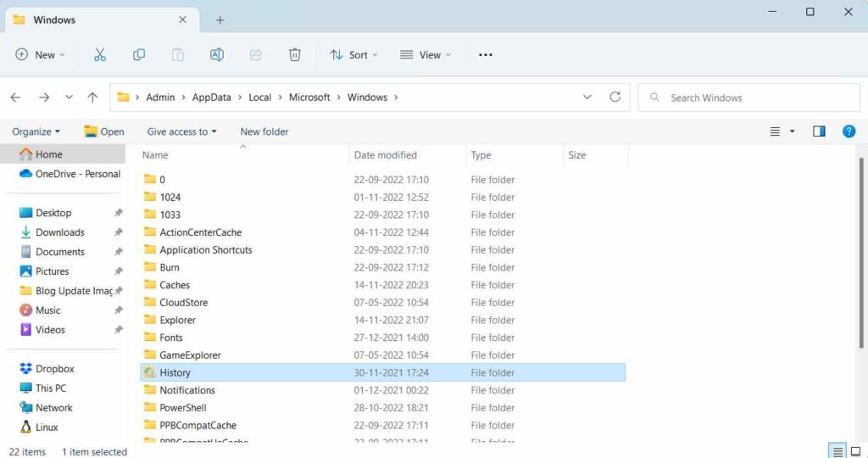Expand address bar history dropdown
The image size is (868, 458).
click(x=587, y=97)
